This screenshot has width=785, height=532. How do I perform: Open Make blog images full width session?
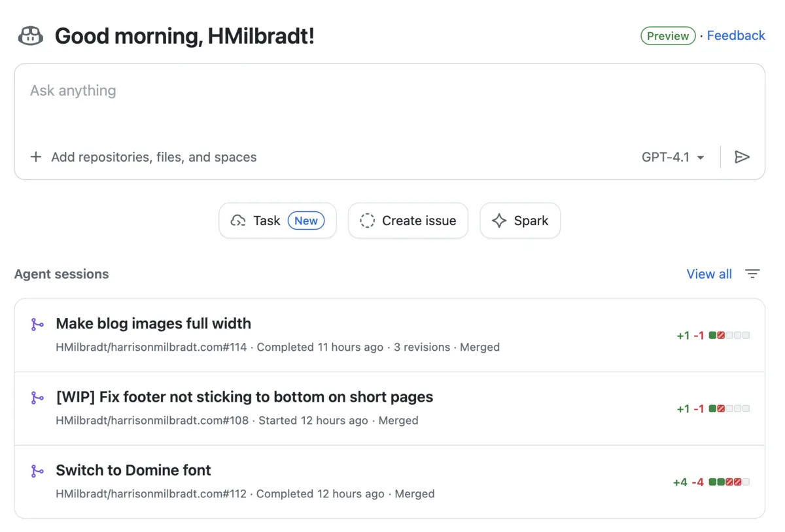pyautogui.click(x=154, y=323)
